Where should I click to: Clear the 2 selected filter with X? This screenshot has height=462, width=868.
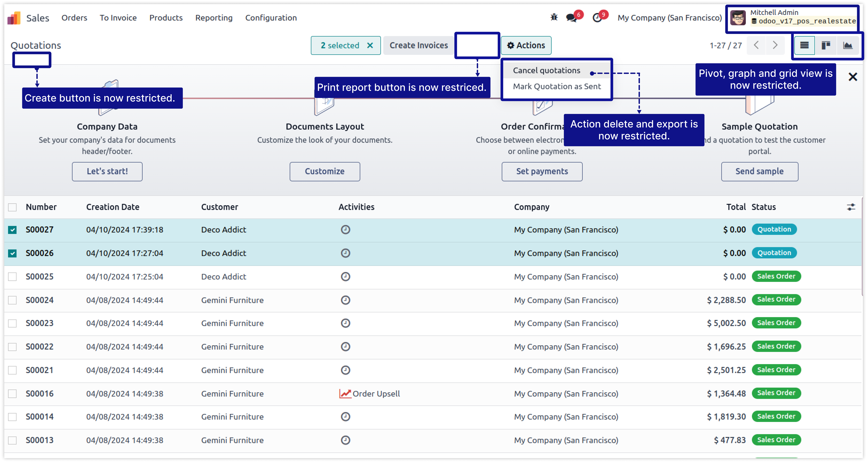[370, 45]
